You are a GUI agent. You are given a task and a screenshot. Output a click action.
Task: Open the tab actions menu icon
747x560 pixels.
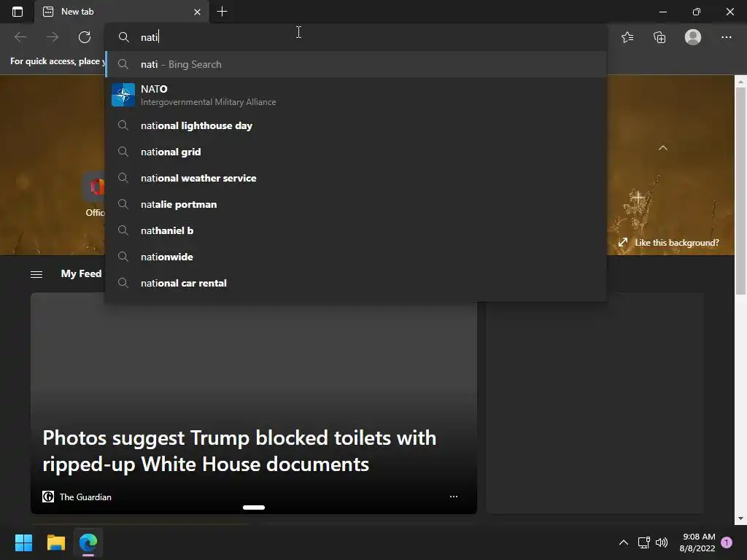[18, 12]
